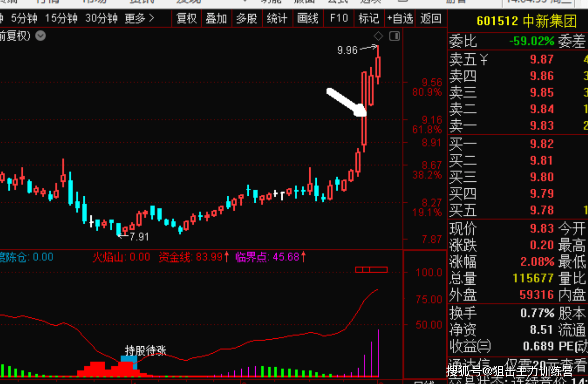
Task: Switch to the 5分钟 chart period
Action: tap(24, 18)
